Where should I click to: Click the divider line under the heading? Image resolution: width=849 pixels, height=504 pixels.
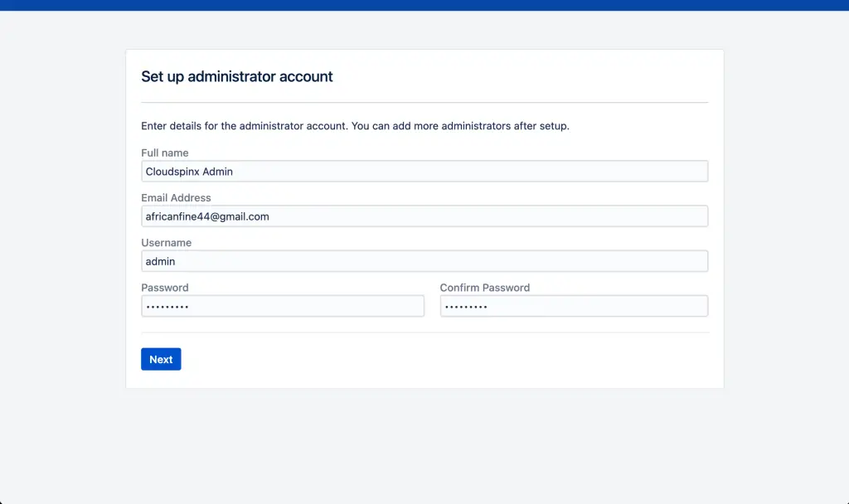coord(424,101)
